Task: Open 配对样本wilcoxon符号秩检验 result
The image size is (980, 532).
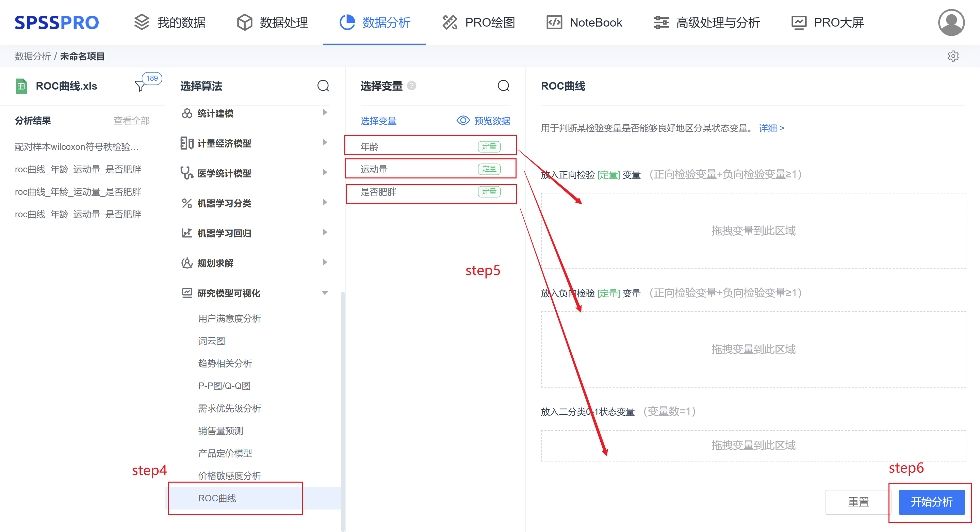Action: (77, 146)
